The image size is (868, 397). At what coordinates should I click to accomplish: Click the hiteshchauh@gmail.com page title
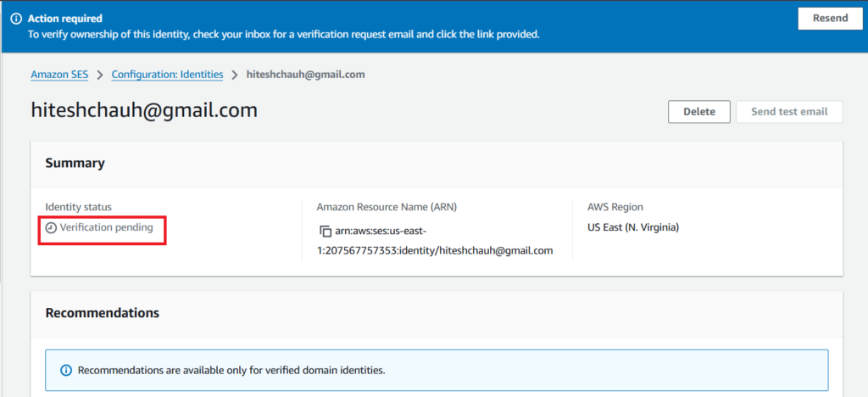(x=144, y=110)
